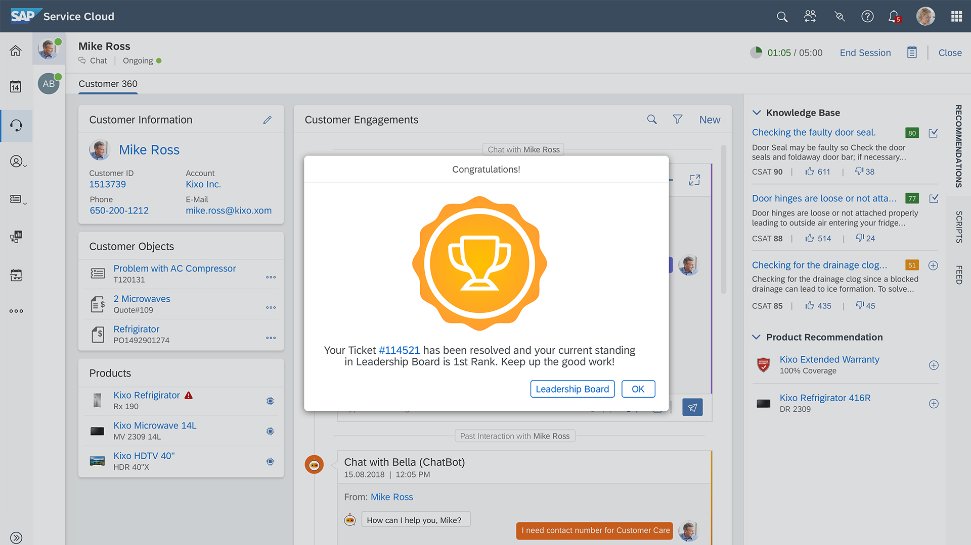Open the help question mark icon
Screen dimensions: 971x545
point(868,17)
